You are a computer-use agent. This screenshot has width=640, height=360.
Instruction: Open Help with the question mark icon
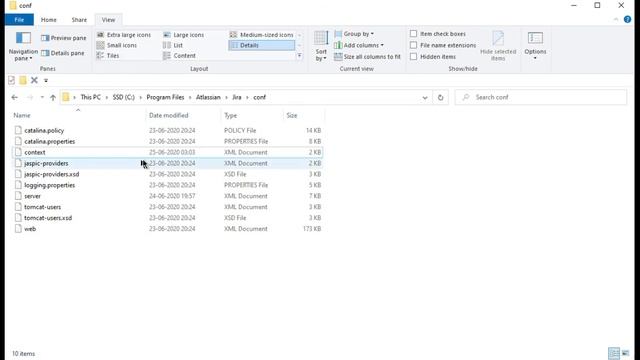click(x=627, y=20)
